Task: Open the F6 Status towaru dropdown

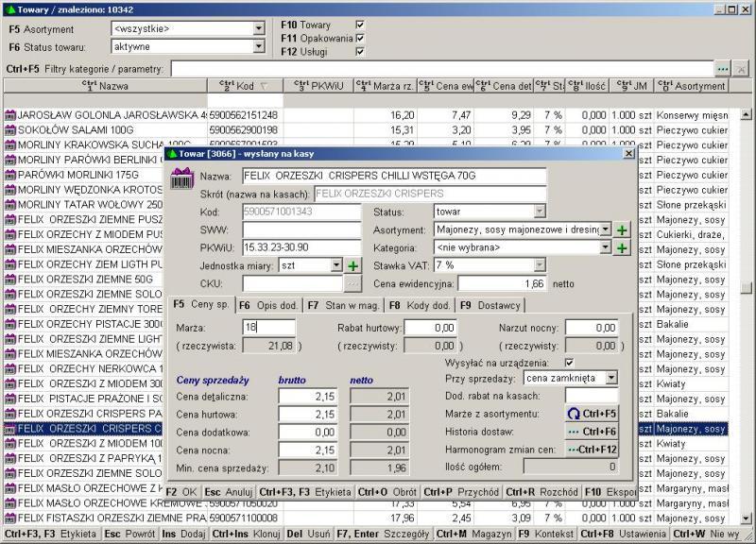Action: [x=259, y=46]
